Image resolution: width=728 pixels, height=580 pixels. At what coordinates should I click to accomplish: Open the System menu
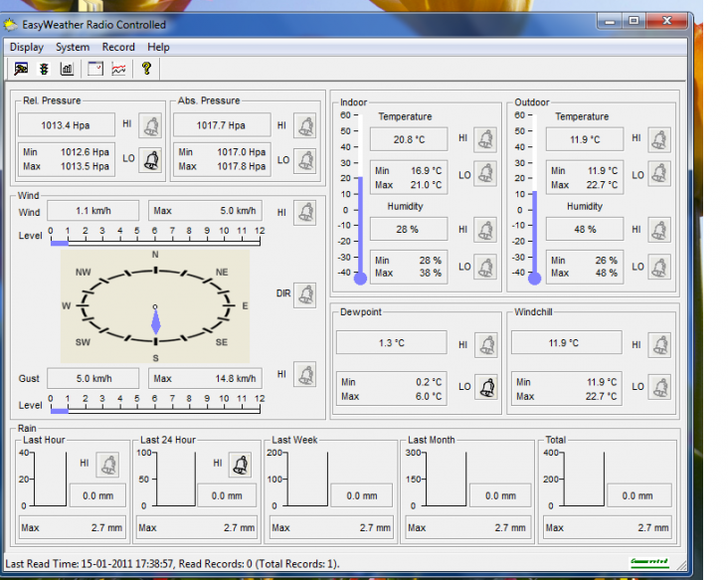pos(73,48)
